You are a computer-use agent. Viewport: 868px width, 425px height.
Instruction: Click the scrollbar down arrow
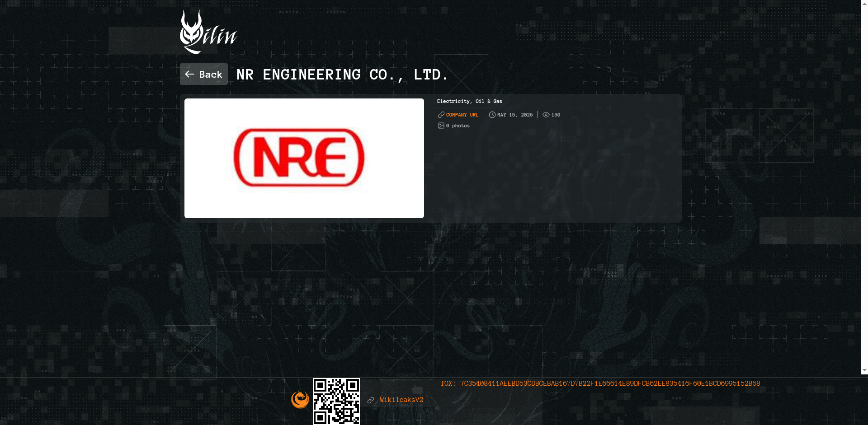pos(864,370)
